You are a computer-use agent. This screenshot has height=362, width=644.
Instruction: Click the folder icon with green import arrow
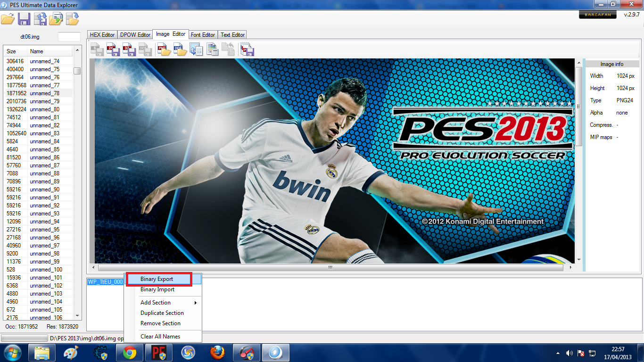click(x=56, y=19)
